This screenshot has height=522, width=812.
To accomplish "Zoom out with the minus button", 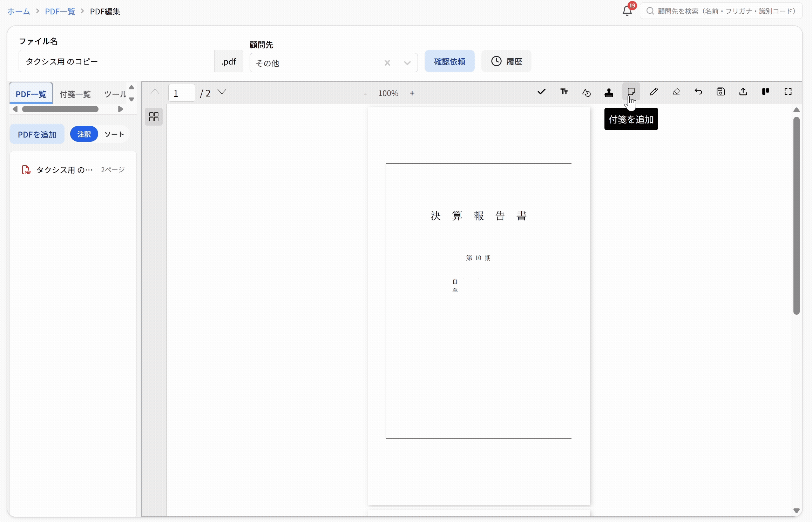I will (365, 93).
